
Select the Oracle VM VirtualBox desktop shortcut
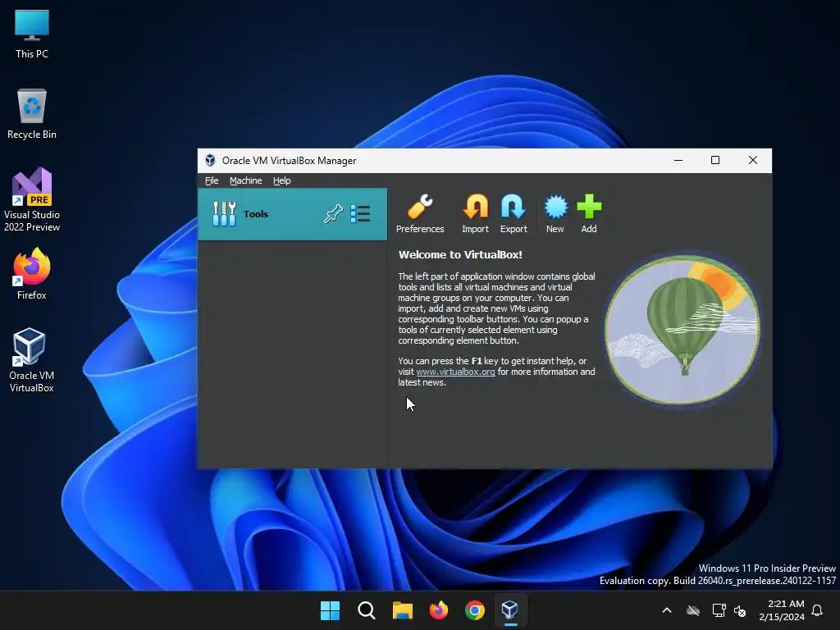click(x=32, y=360)
